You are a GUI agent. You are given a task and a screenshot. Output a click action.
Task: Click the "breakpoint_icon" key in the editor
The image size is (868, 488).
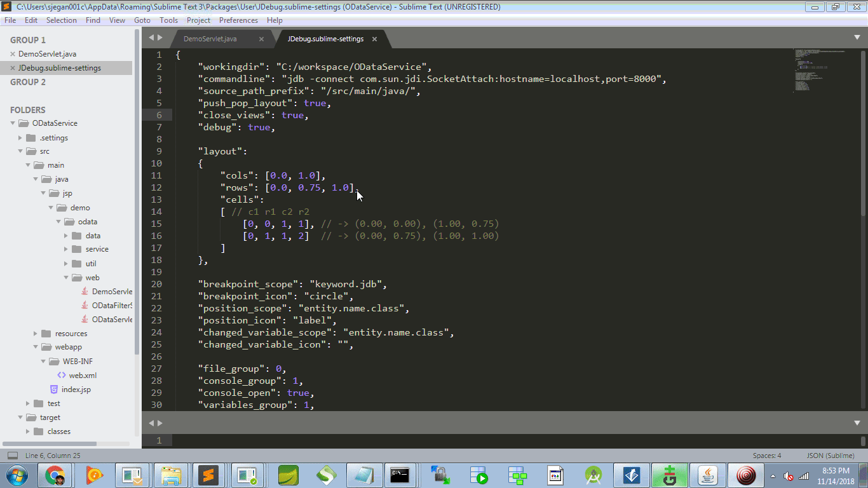click(x=249, y=296)
